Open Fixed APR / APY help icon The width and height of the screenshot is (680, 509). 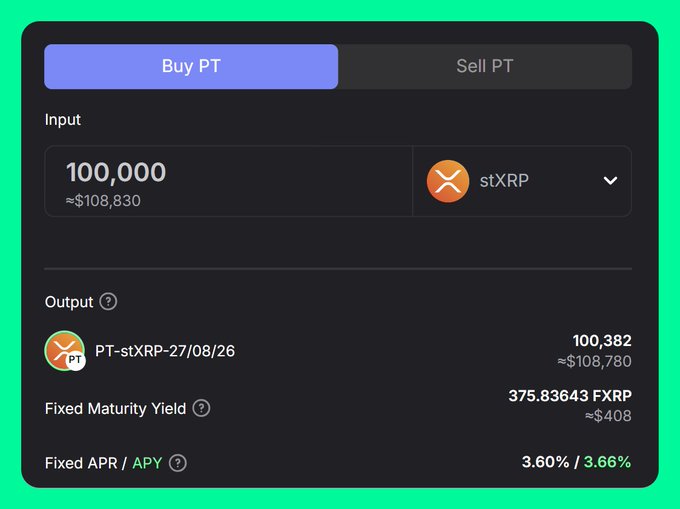(x=178, y=463)
